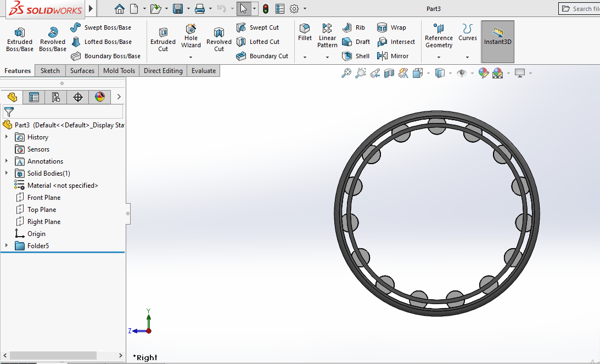The image size is (600, 364).
Task: Open the DisplayManager tab
Action: tap(100, 97)
